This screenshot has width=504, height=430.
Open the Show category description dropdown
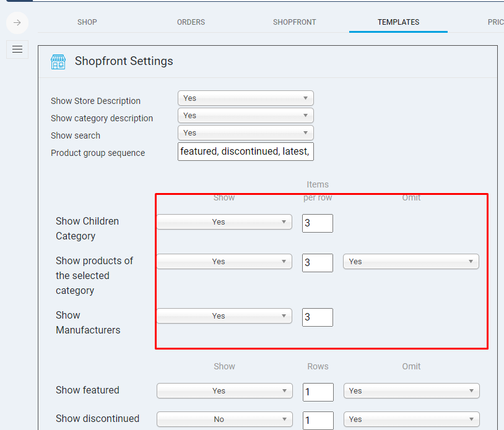click(245, 116)
